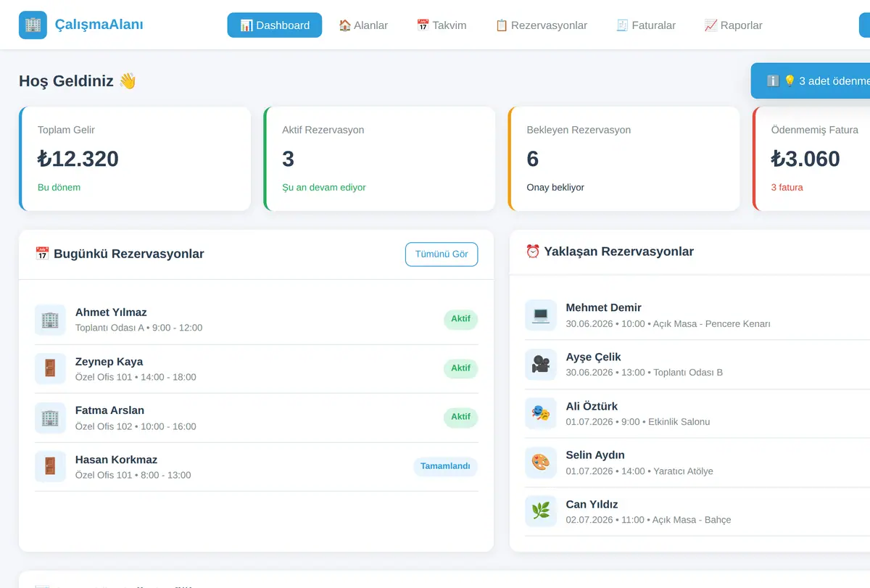
Task: Click the Tamamlandı badge for Hasan Korkmaz
Action: tap(446, 466)
